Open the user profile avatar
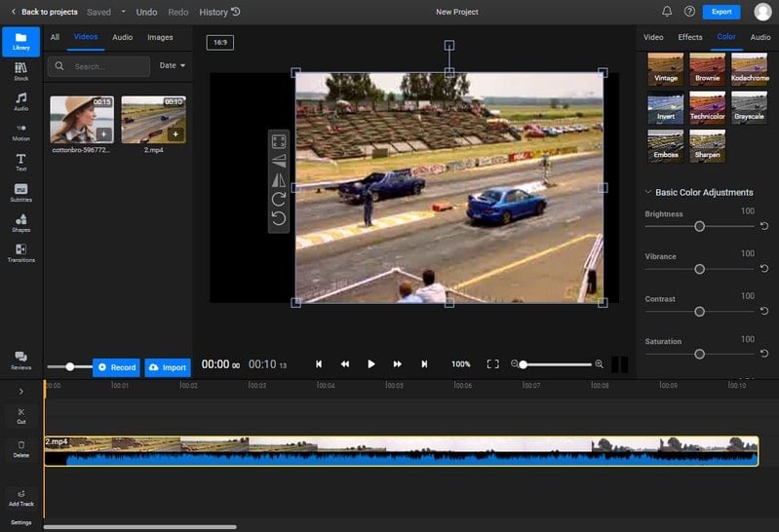779x532 pixels. click(x=762, y=12)
